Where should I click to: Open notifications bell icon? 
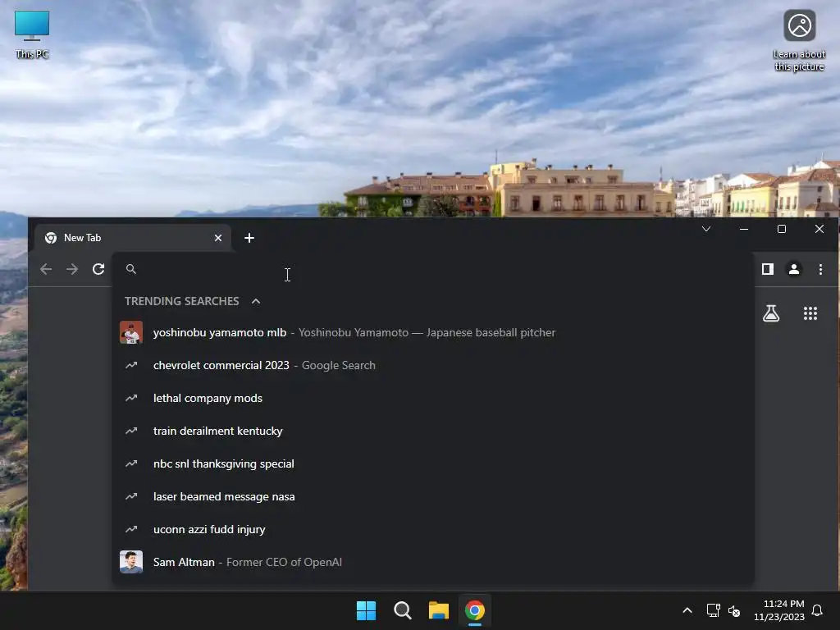[x=817, y=610]
